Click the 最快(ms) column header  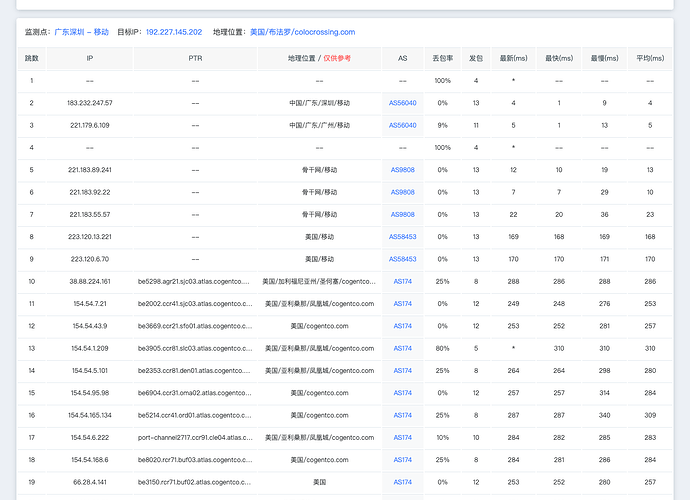[559, 59]
